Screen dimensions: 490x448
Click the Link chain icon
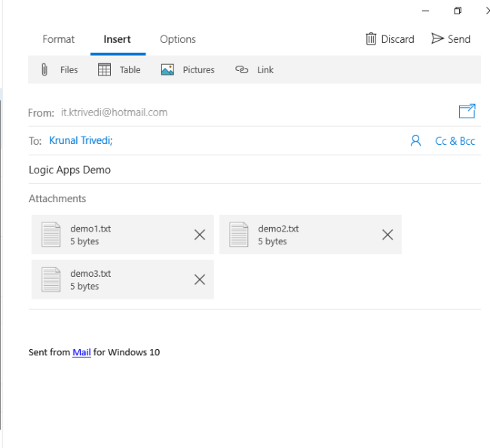(241, 69)
